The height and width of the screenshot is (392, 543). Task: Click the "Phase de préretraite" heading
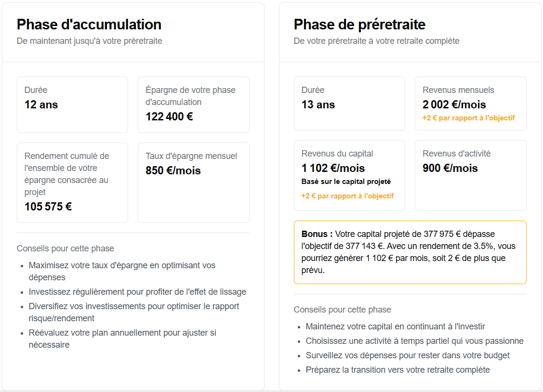point(359,25)
